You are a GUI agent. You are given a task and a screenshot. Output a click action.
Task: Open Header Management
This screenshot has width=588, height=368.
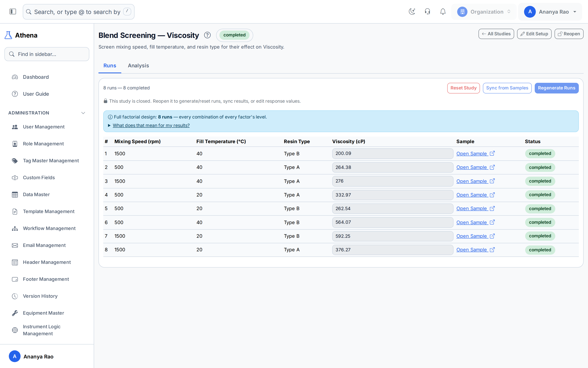coord(47,262)
